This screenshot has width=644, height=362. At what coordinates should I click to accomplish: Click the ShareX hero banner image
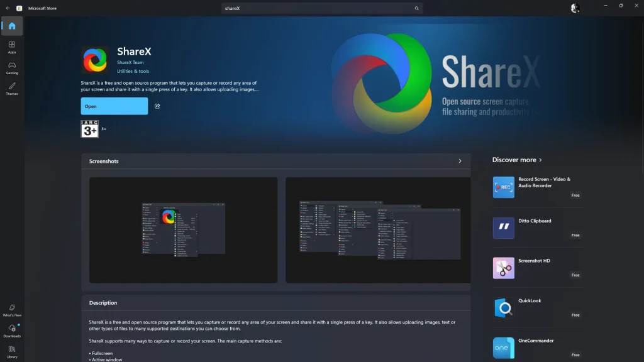(435, 84)
